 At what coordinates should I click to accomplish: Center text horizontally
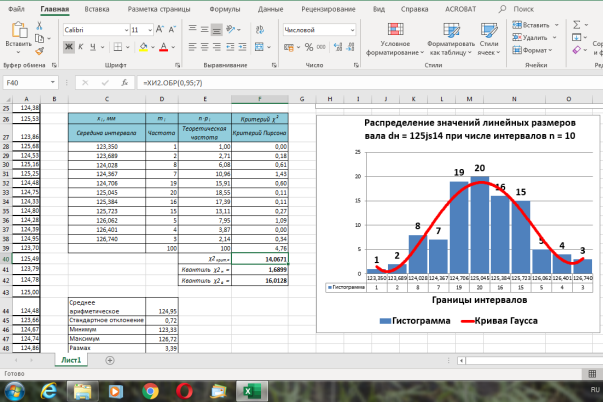205,47
